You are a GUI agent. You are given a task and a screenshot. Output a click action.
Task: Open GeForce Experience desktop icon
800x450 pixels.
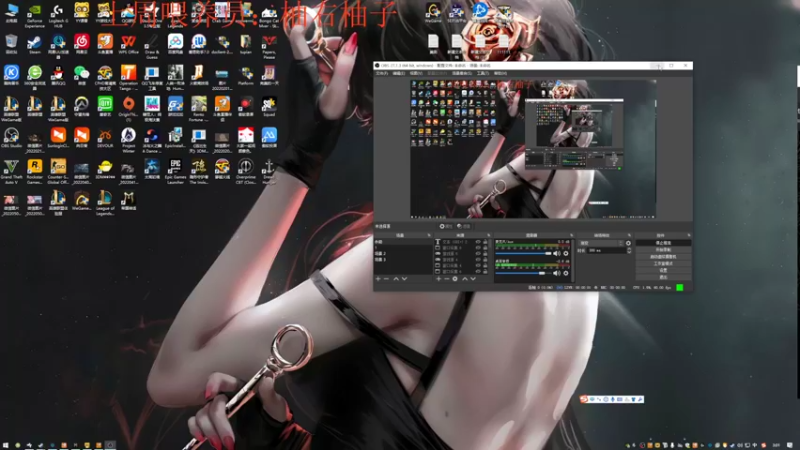[35, 16]
